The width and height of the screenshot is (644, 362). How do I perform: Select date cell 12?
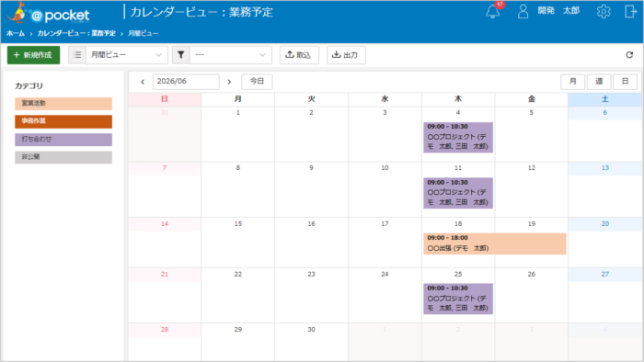(532, 189)
